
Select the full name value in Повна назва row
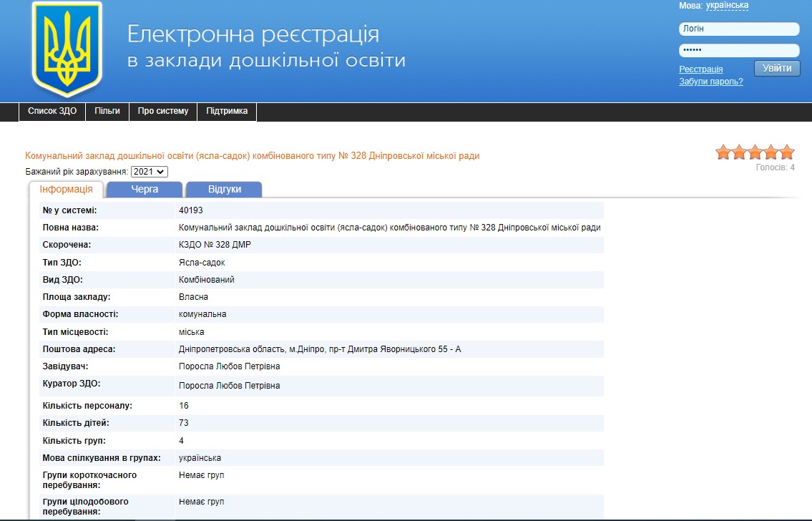click(x=389, y=228)
